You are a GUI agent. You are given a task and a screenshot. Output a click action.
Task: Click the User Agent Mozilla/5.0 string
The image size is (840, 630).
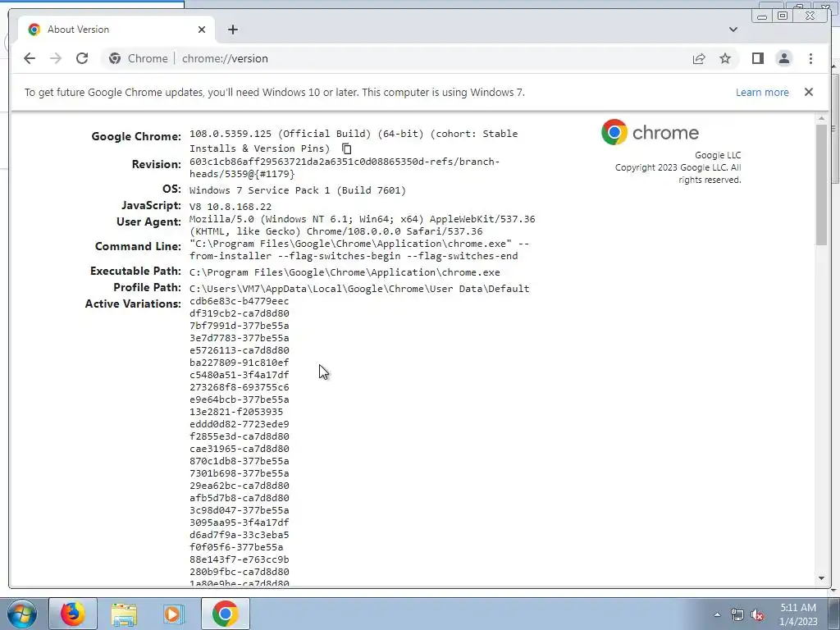(x=362, y=225)
